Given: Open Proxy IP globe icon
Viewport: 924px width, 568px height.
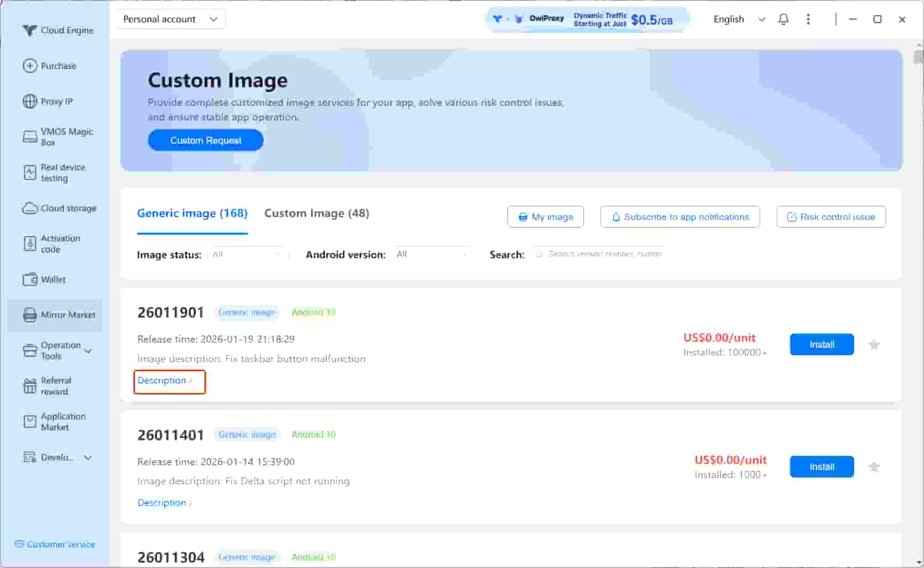Looking at the screenshot, I should 30,101.
